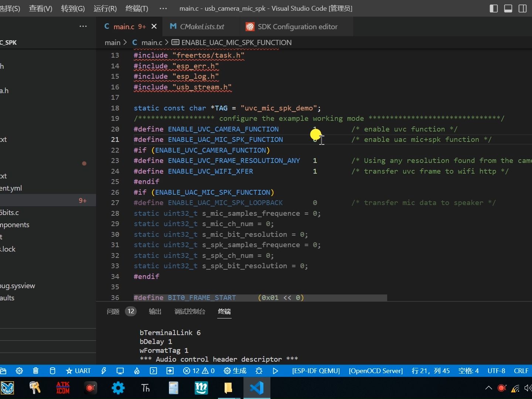Select the file marked 9+ in explorer
Image resolution: width=532 pixels, height=399 pixels.
pos(48,200)
